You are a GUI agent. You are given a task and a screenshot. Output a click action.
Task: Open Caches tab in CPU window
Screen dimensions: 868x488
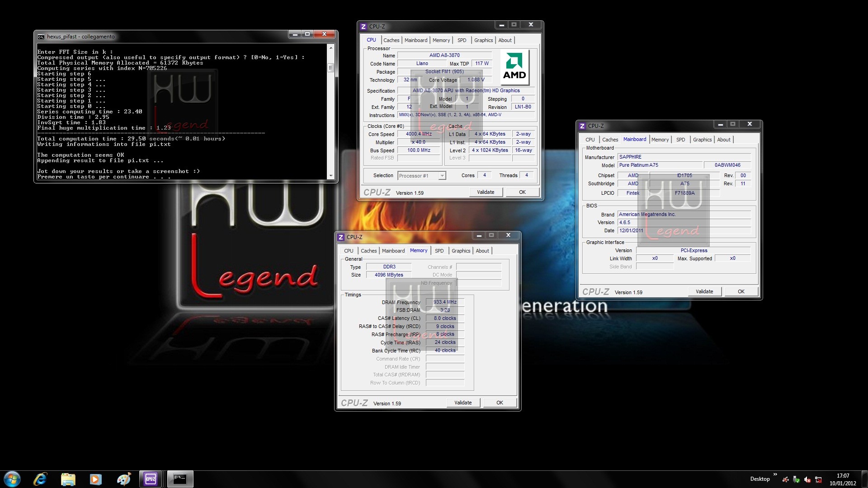(x=391, y=40)
